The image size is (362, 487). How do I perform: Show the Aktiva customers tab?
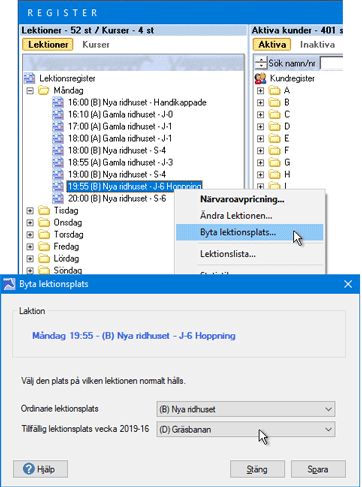[x=272, y=45]
